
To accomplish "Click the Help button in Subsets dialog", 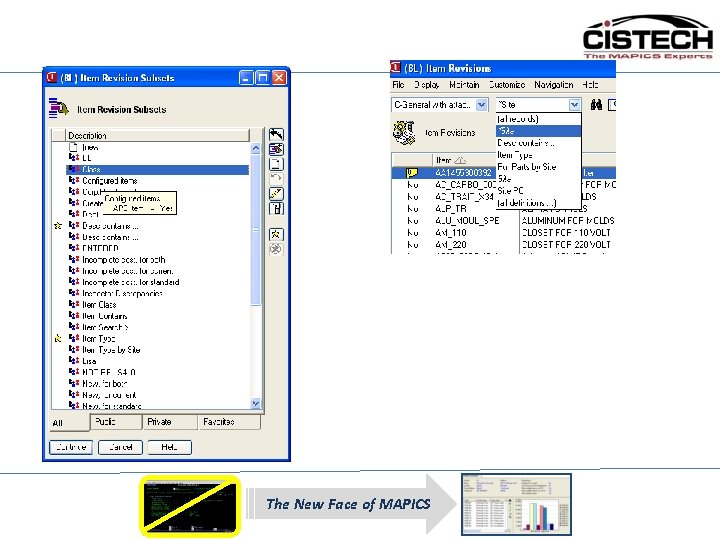I will [x=169, y=447].
